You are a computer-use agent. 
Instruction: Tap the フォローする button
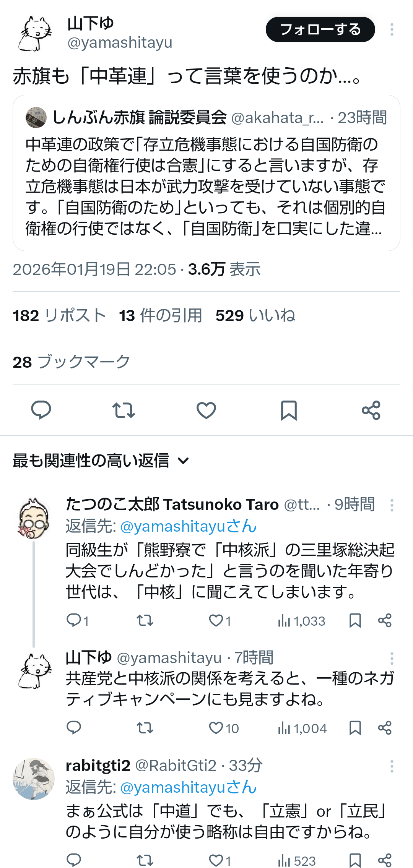tap(320, 29)
